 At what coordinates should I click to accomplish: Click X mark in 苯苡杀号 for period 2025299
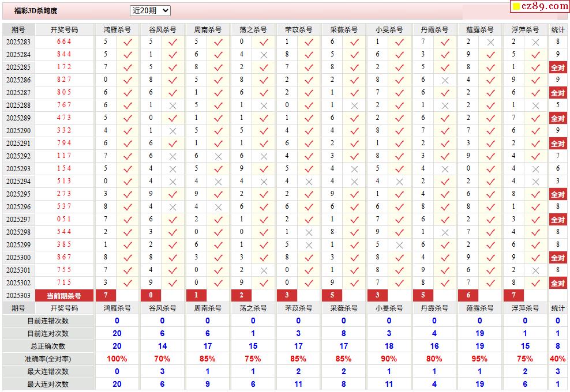309,245
